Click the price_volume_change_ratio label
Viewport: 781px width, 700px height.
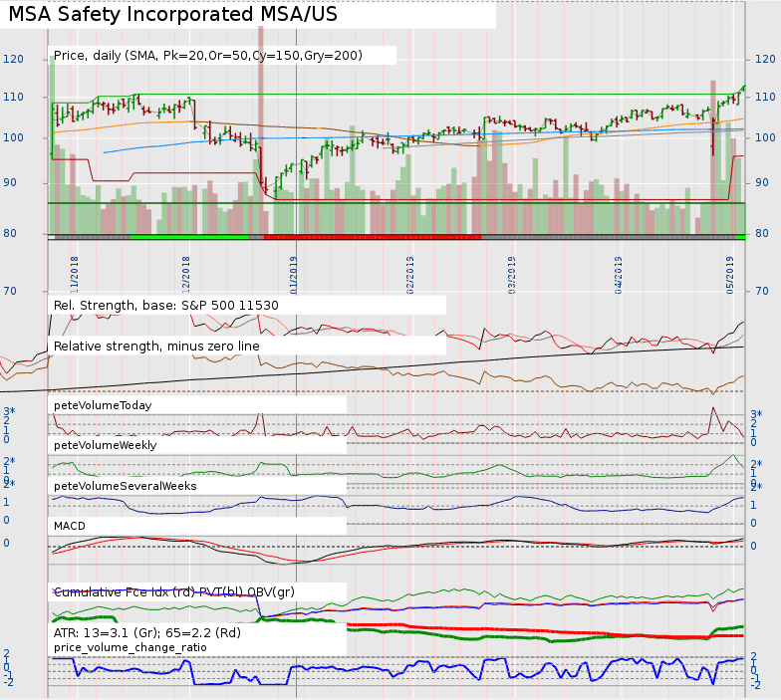point(130,647)
